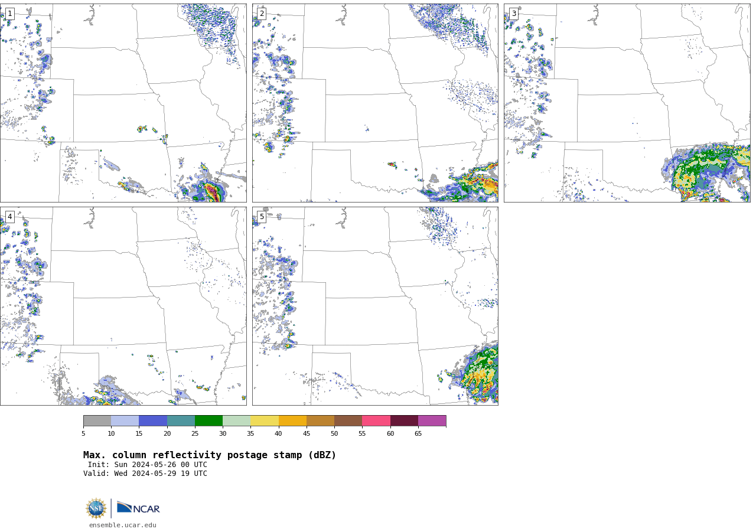Select the light blue 10-15 dBZ swatch
The image size is (756, 532).
click(125, 420)
